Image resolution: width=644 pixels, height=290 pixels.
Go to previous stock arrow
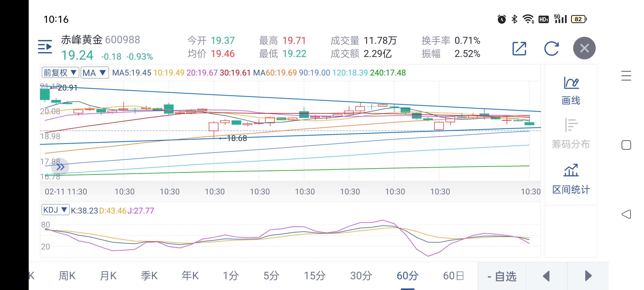546,276
